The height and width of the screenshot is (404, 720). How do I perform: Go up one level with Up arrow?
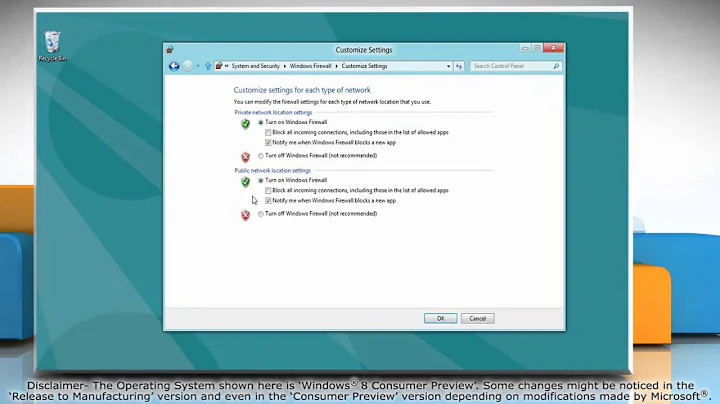click(x=208, y=66)
